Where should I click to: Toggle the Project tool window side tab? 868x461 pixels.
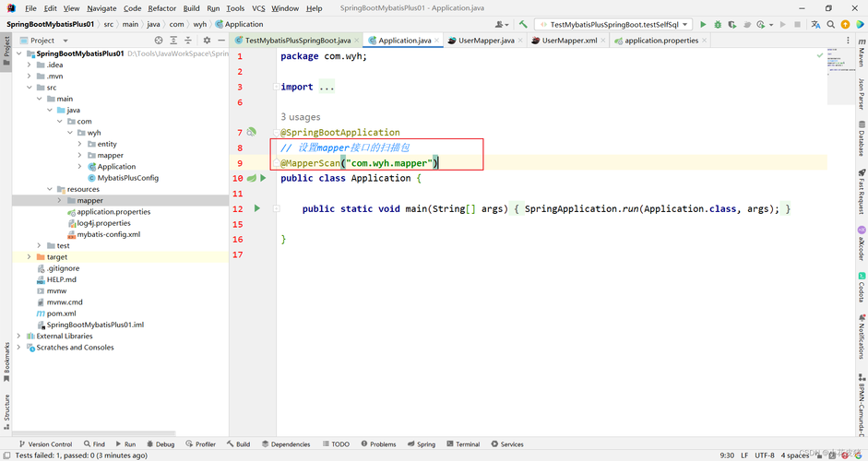(6, 46)
